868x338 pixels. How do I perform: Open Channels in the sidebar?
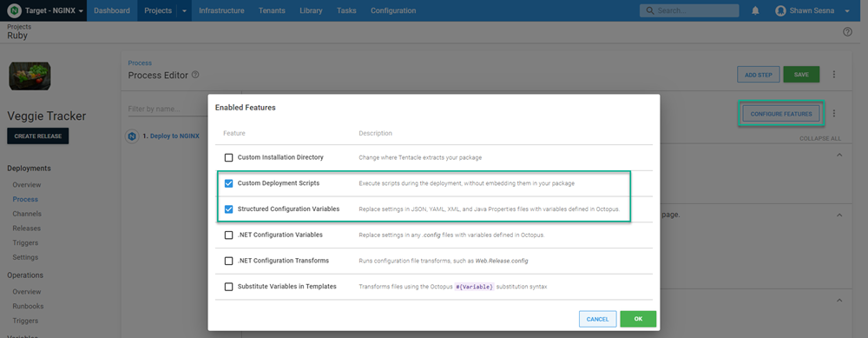pos(27,214)
